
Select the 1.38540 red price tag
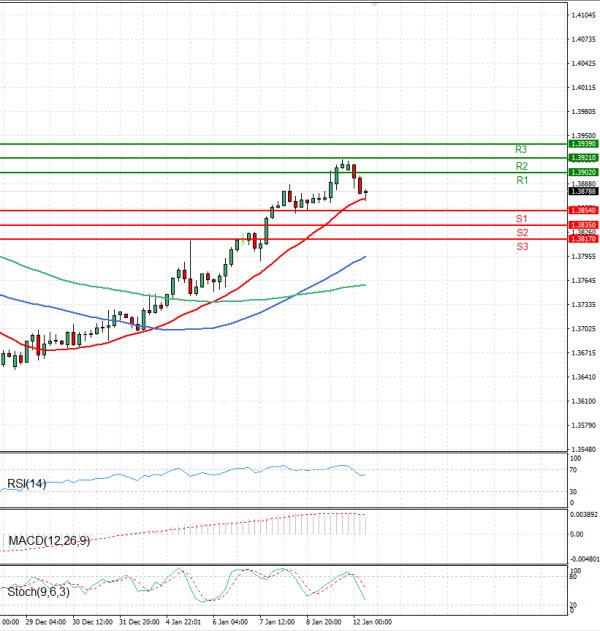click(x=583, y=210)
